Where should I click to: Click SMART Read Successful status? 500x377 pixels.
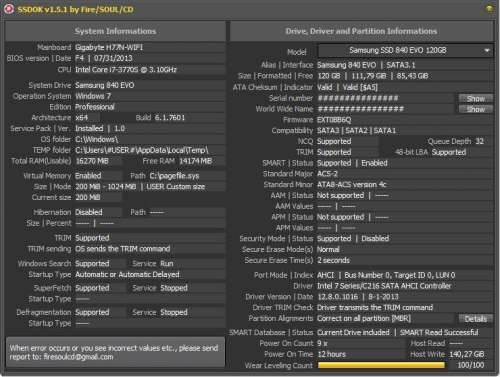(439, 333)
